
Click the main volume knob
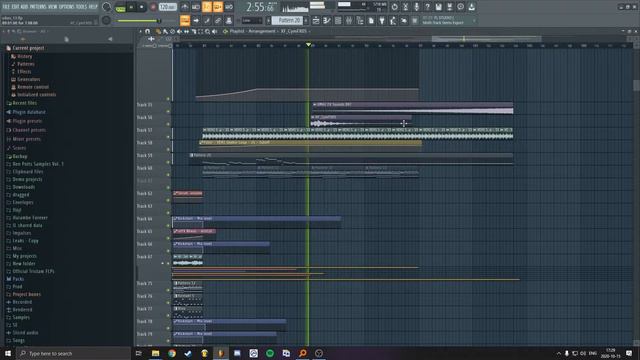coord(106,7)
